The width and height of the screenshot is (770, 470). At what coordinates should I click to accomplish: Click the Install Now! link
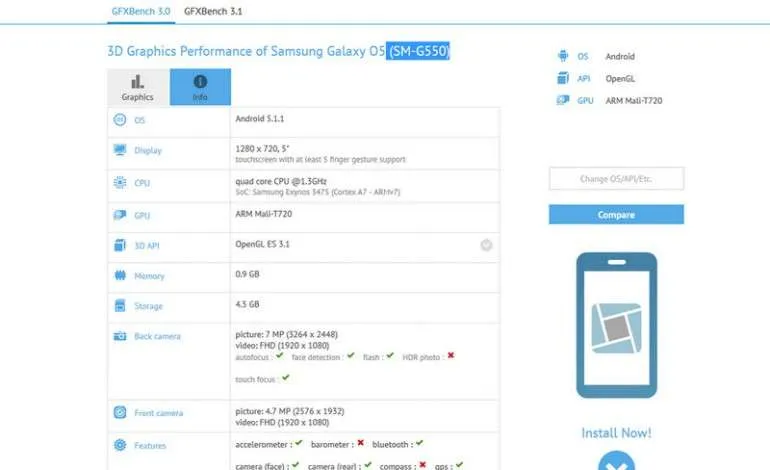(x=616, y=433)
